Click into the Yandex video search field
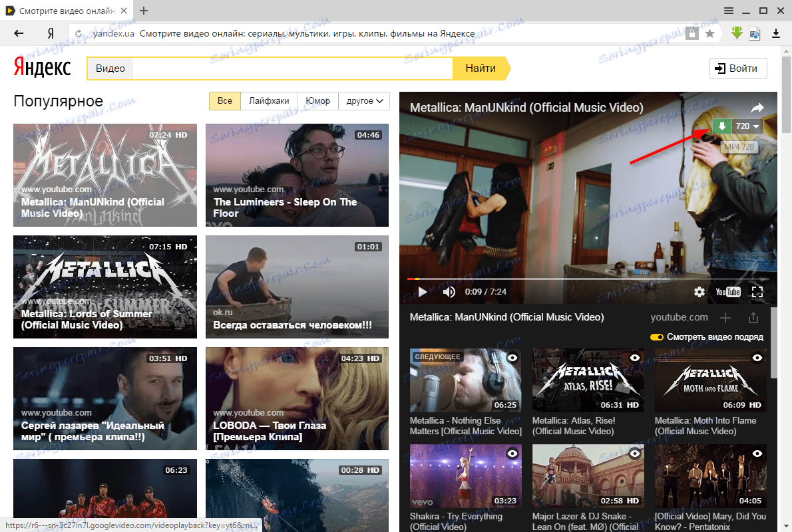This screenshot has height=532, width=792. (x=293, y=68)
